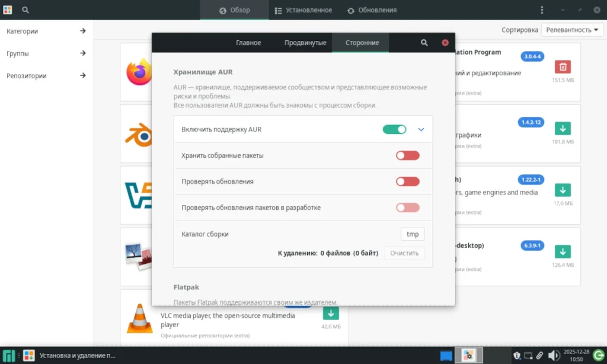Screen dimensions: 607x364
Task: Expand 'Группы' in the sidebar
Action: [x=46, y=53]
